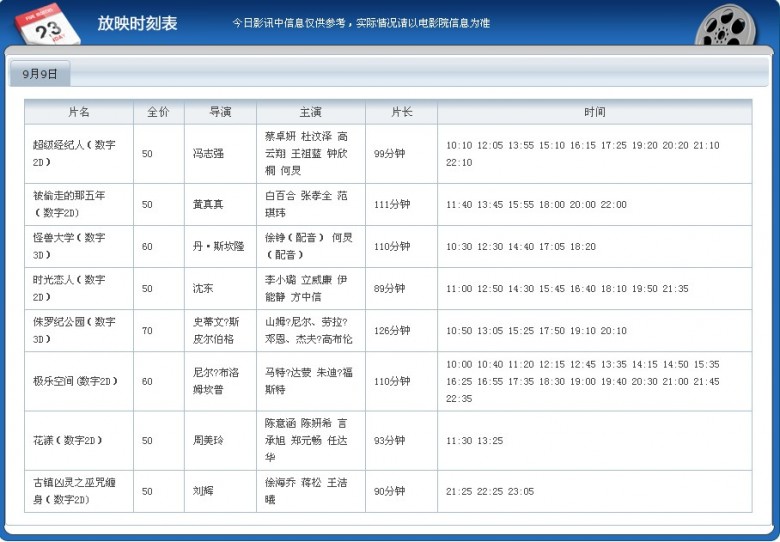The height and width of the screenshot is (542, 780).
Task: Click the 时间 column header
Action: click(x=594, y=112)
